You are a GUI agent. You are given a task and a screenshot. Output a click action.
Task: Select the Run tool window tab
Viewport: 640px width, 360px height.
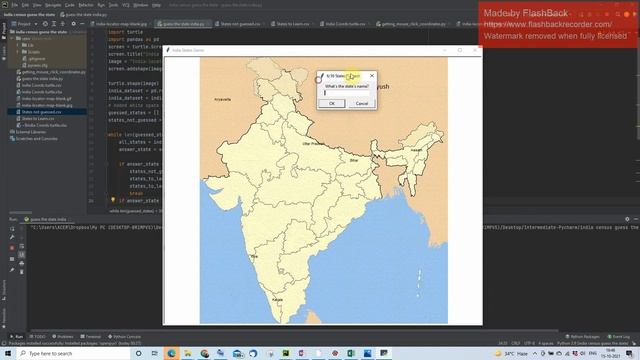[16, 337]
